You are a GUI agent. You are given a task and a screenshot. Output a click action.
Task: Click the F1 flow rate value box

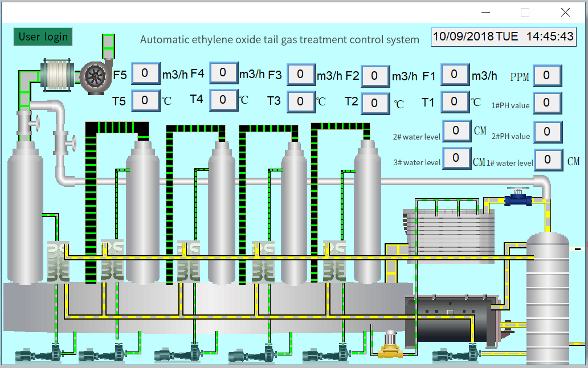[455, 74]
